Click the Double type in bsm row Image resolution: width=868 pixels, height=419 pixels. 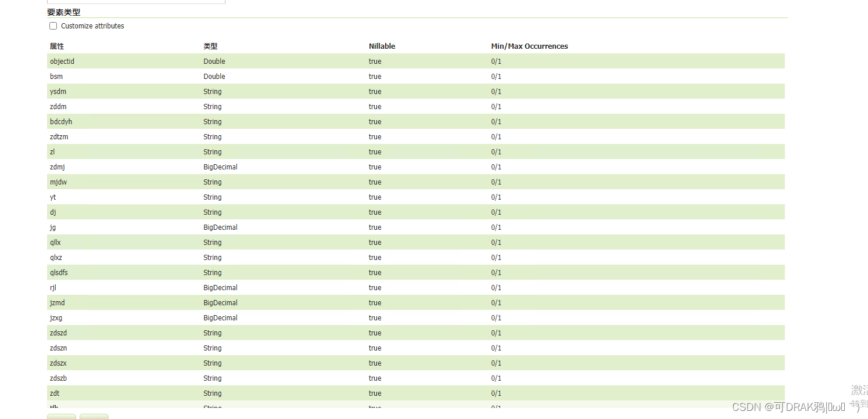point(214,77)
